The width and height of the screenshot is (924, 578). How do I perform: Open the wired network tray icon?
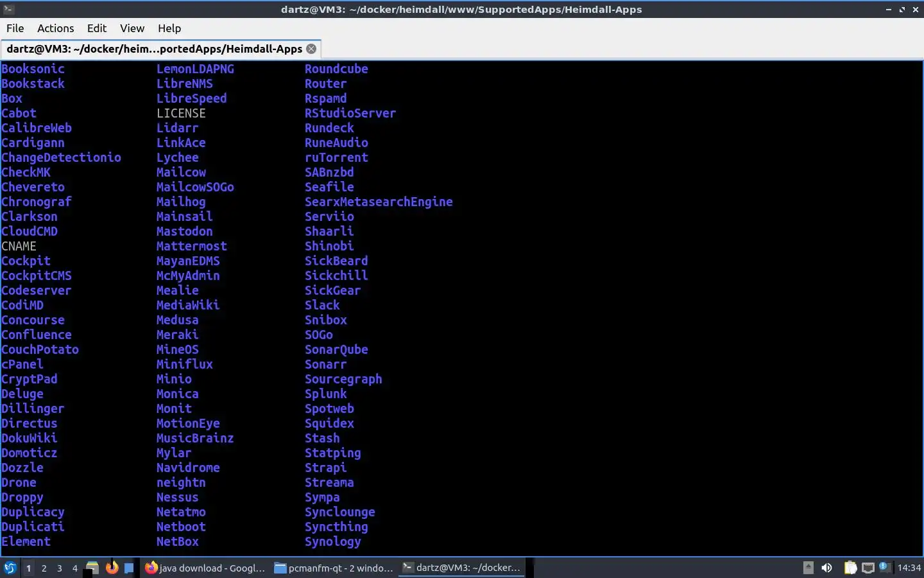pyautogui.click(x=868, y=568)
